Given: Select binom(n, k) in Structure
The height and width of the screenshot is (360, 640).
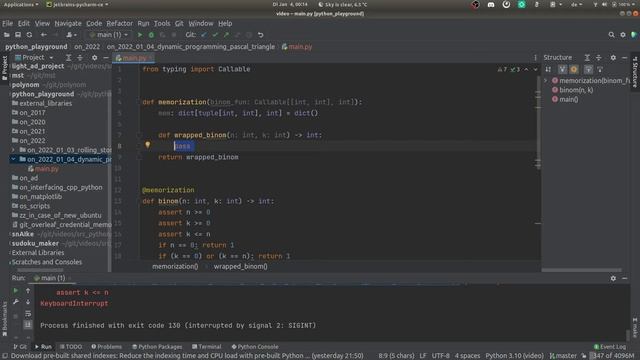Looking at the screenshot, I should [576, 90].
